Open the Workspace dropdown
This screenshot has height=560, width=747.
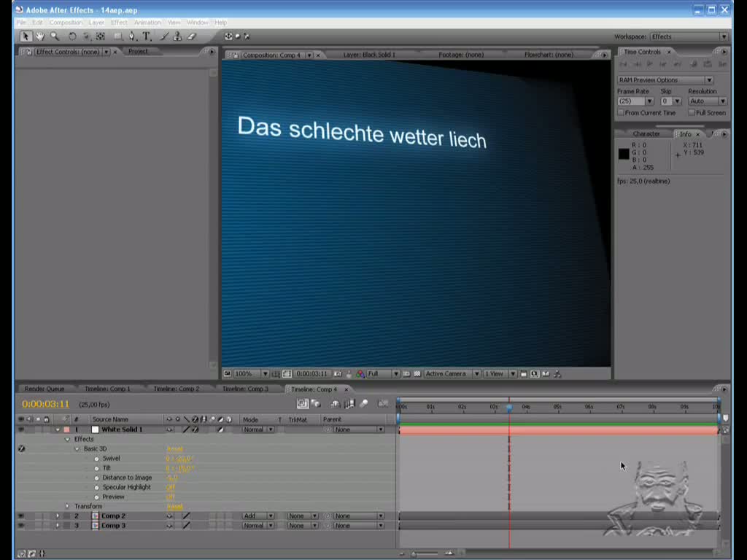tap(689, 36)
